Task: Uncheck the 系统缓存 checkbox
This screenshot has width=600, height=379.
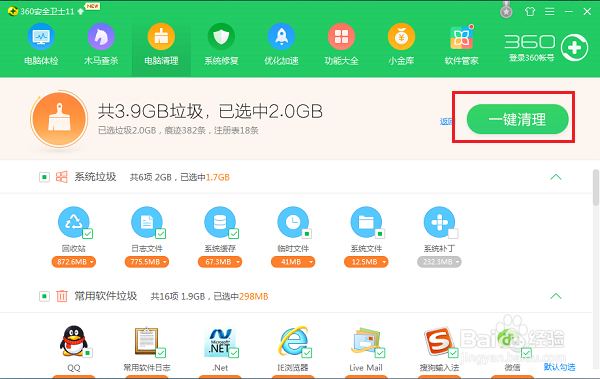Action: click(x=234, y=234)
